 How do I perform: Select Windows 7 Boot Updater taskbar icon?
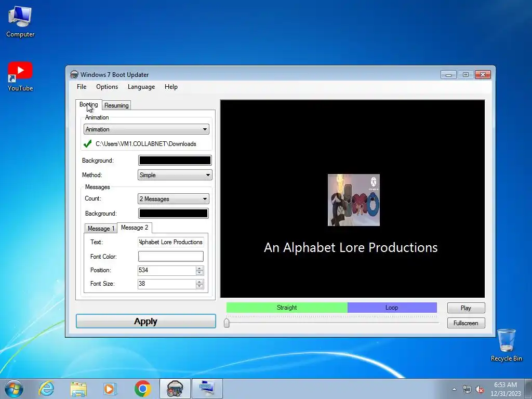point(175,389)
